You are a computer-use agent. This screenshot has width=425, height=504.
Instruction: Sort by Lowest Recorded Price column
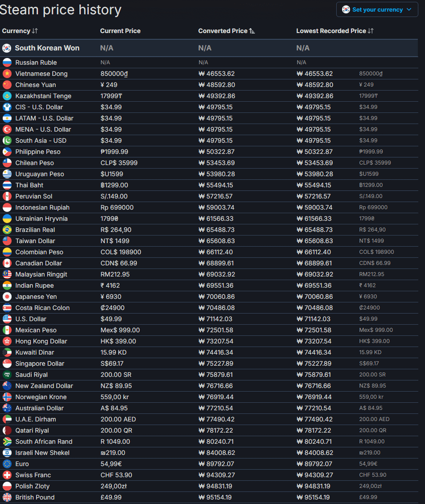(335, 31)
